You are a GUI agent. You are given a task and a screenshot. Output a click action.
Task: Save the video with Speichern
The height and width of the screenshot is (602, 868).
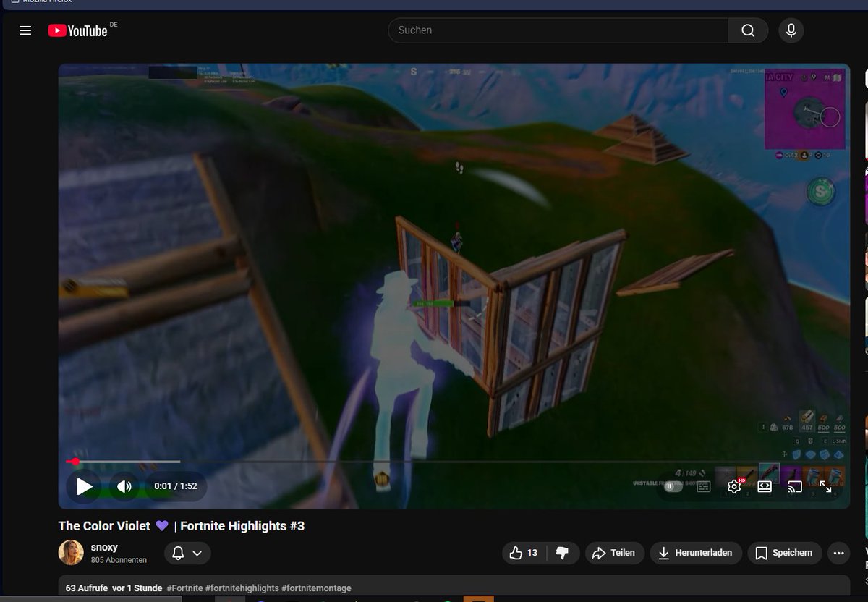pos(785,553)
